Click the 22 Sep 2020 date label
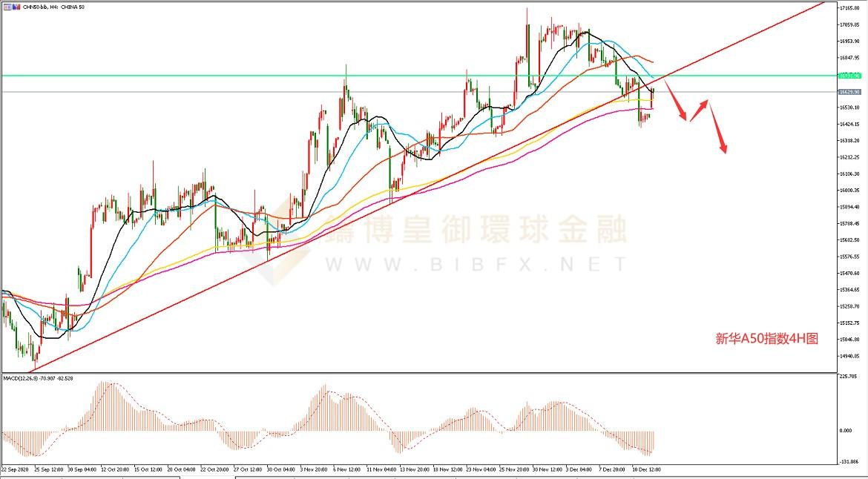The width and height of the screenshot is (868, 479). pyautogui.click(x=16, y=470)
